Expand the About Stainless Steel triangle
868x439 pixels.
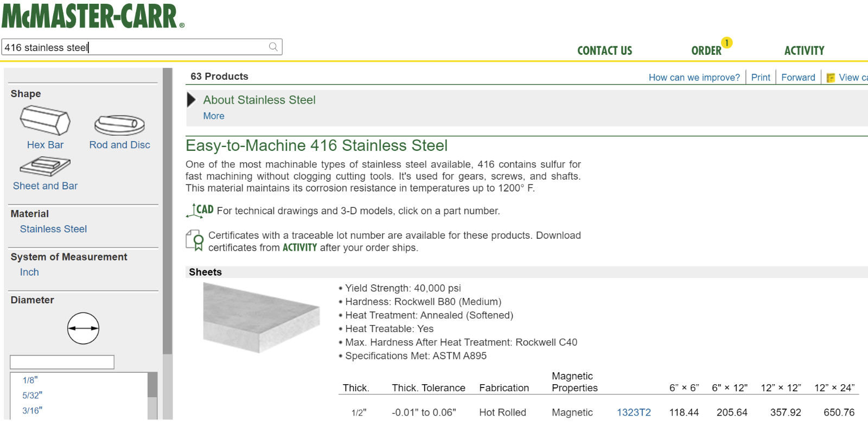191,100
